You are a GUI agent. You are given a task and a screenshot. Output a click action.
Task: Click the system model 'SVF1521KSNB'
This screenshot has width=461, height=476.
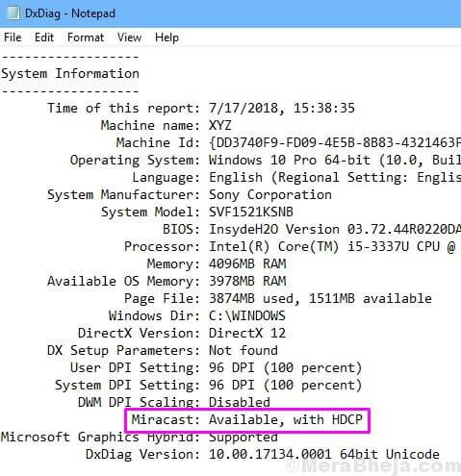tap(251, 212)
